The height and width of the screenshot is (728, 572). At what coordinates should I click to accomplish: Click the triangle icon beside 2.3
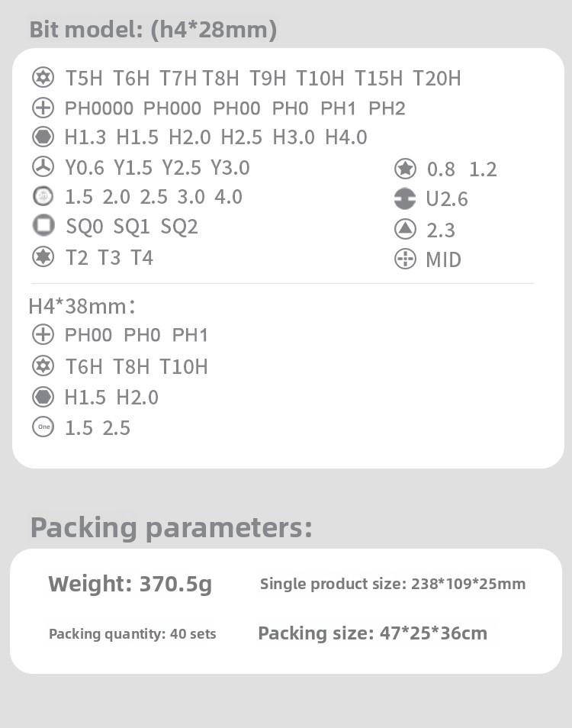[x=405, y=229]
